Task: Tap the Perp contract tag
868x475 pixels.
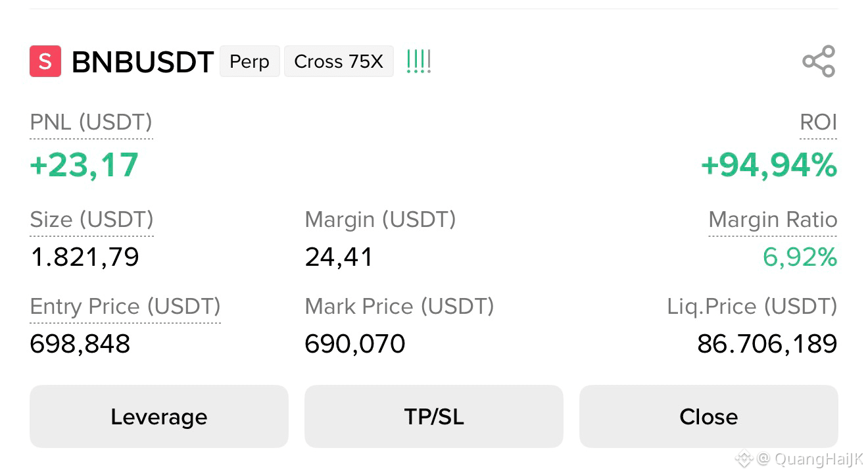Action: 250,61
